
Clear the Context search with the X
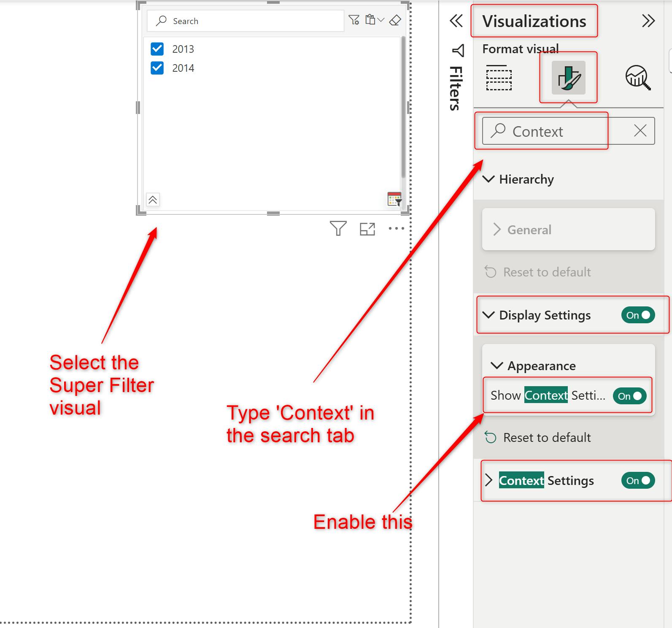click(x=640, y=131)
